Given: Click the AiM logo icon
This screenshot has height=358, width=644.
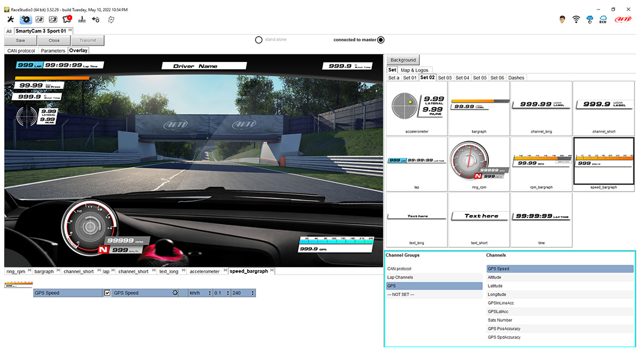Looking at the screenshot, I should tap(624, 20).
